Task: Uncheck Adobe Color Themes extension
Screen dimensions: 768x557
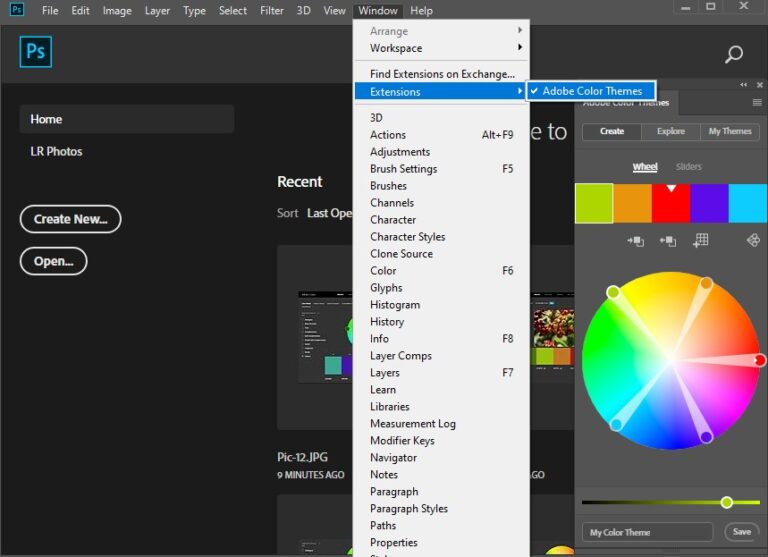Action: (x=591, y=91)
